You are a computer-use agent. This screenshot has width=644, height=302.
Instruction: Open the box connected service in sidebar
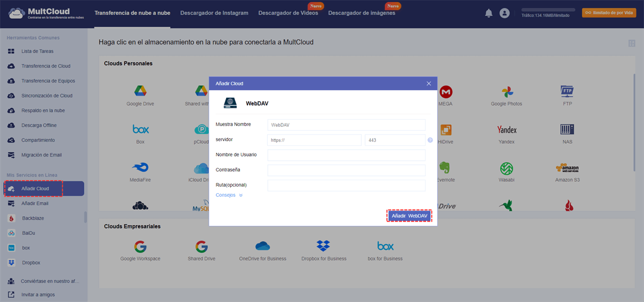pyautogui.click(x=43, y=248)
